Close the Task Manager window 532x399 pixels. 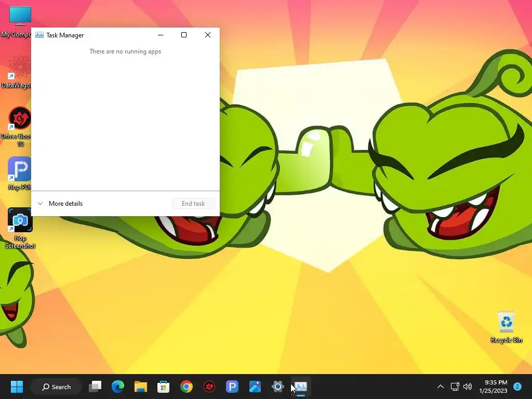click(208, 35)
